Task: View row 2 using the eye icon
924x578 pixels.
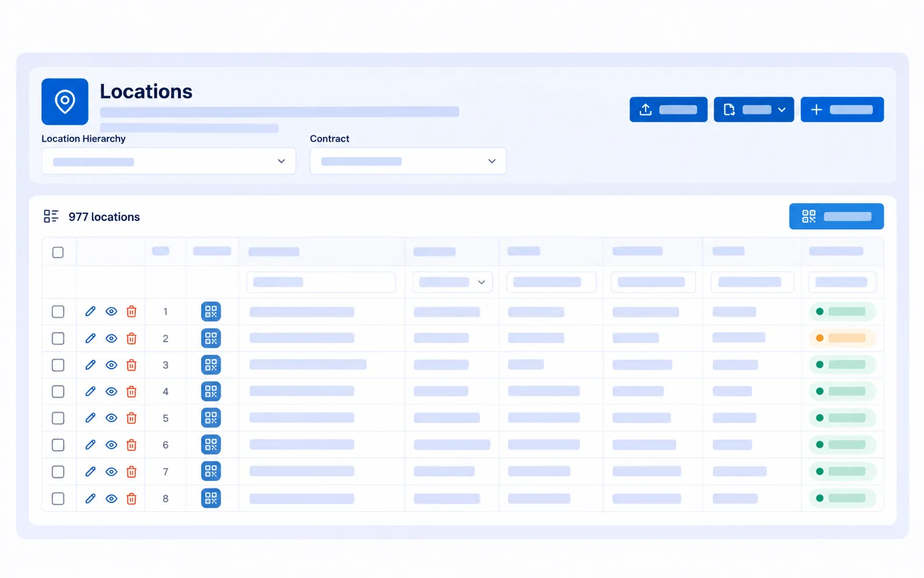Action: pyautogui.click(x=111, y=339)
